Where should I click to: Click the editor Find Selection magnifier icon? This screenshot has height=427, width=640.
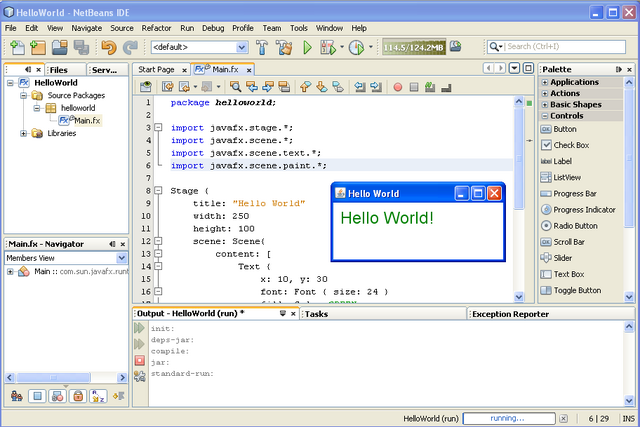click(x=235, y=87)
